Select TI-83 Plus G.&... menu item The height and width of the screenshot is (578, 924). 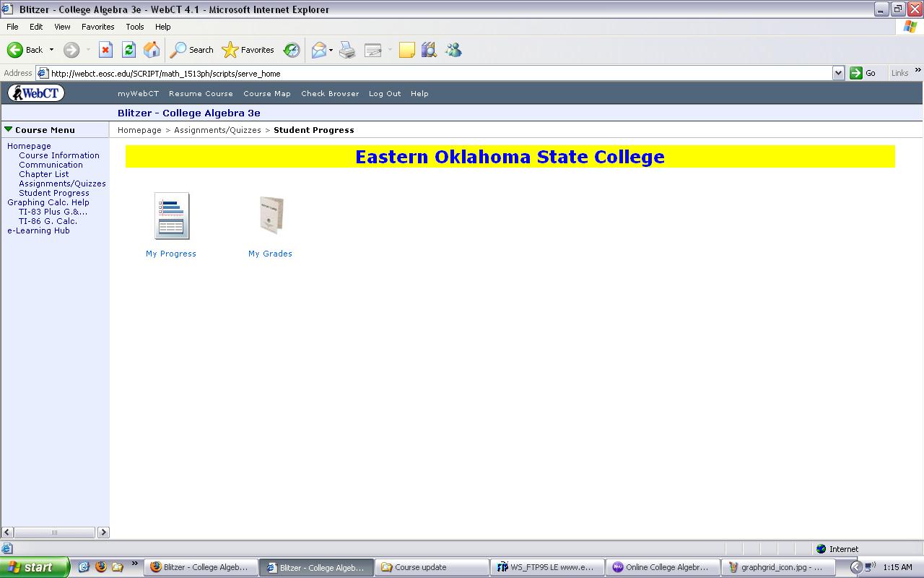(x=53, y=212)
